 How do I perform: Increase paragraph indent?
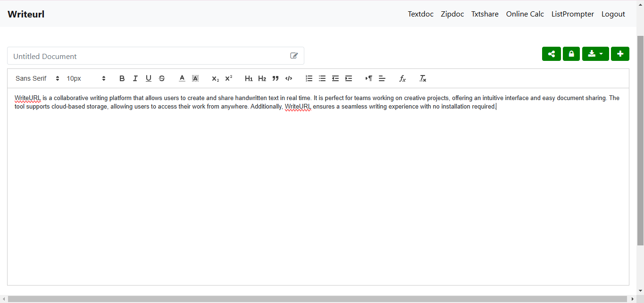349,78
